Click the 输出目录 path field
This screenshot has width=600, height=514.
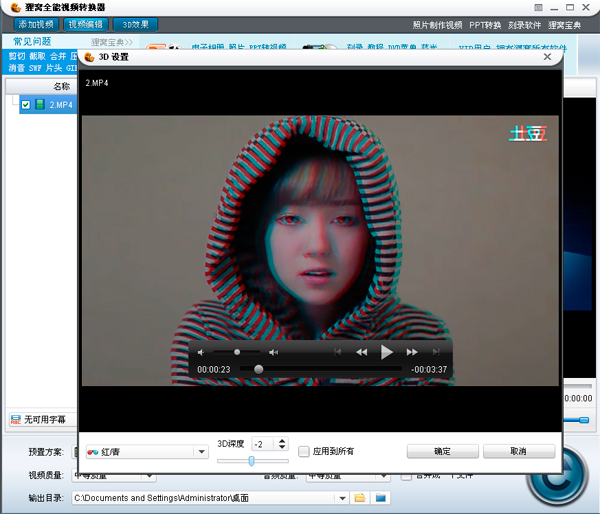coord(204,498)
